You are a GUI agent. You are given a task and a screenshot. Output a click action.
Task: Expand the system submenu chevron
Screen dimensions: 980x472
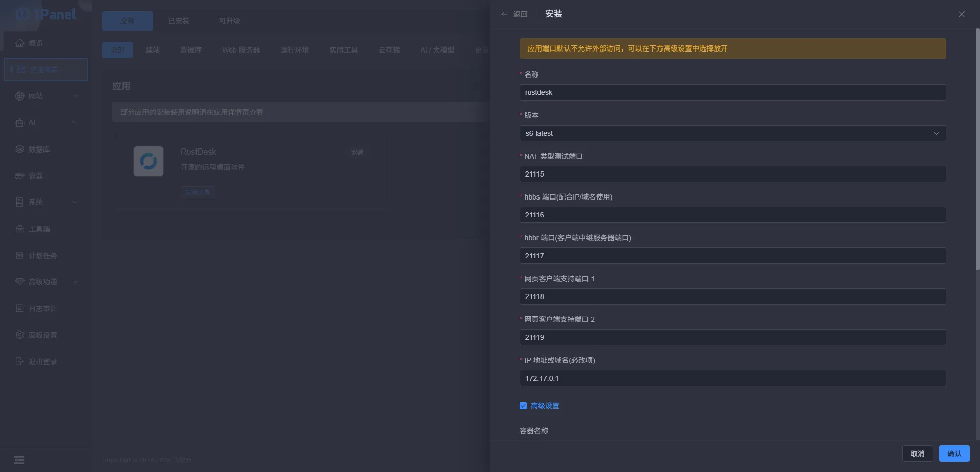75,202
